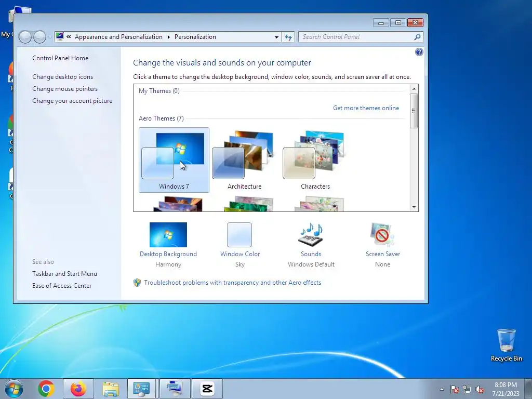The image size is (532, 399).
Task: Click Change mouse pointers link
Action: click(65, 89)
